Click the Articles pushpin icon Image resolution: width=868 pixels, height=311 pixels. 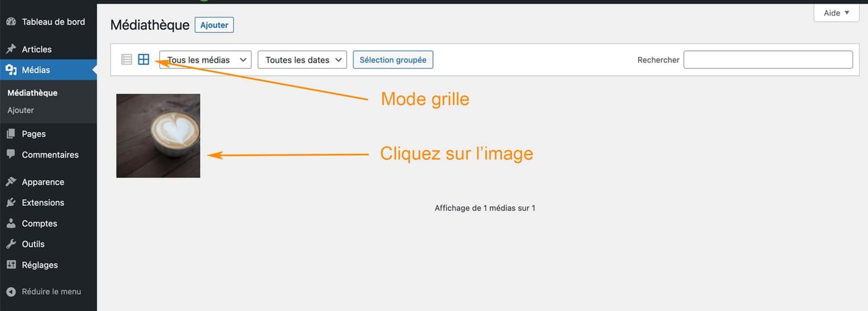(11, 49)
